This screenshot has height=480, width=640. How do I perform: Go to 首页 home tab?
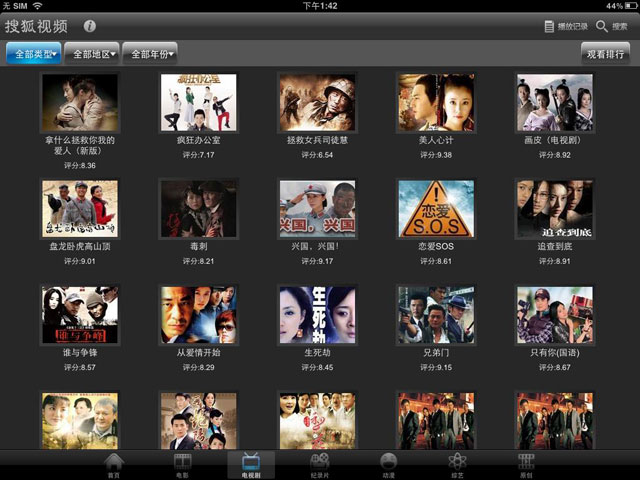point(114,465)
